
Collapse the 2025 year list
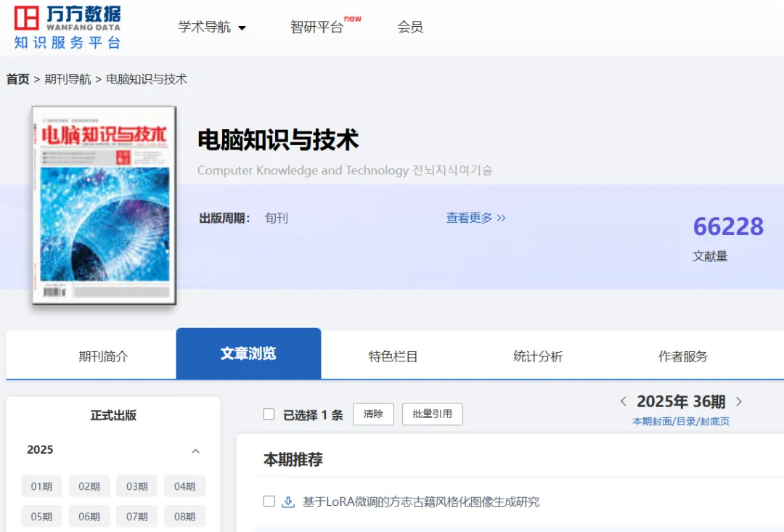tap(195, 450)
